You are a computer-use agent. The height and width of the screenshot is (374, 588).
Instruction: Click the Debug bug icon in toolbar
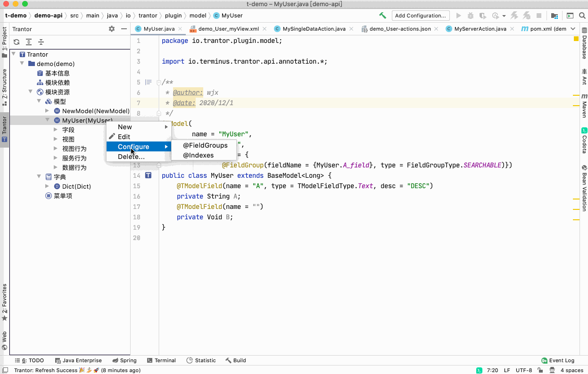[x=471, y=16]
